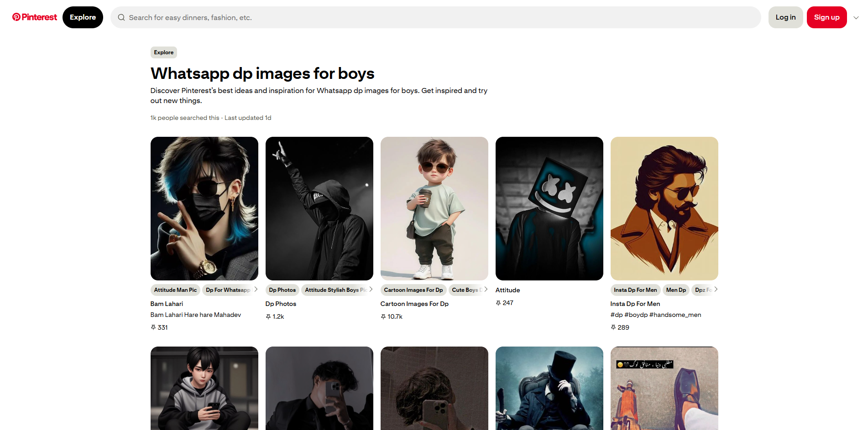Select the Men Dp tag chip
The width and height of the screenshot is (868, 430).
pyautogui.click(x=676, y=290)
